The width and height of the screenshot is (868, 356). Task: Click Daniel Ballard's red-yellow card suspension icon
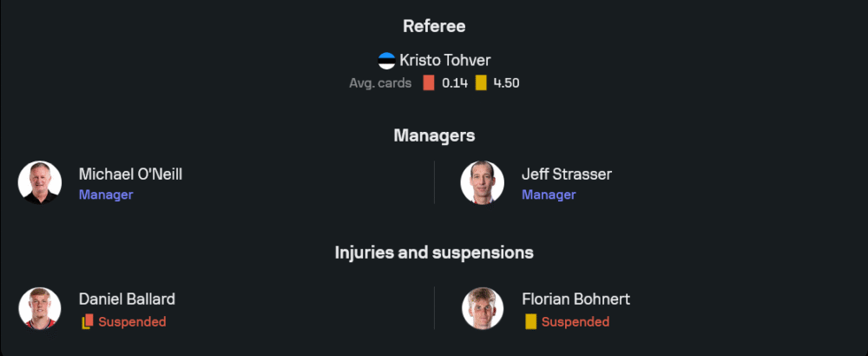pyautogui.click(x=87, y=322)
